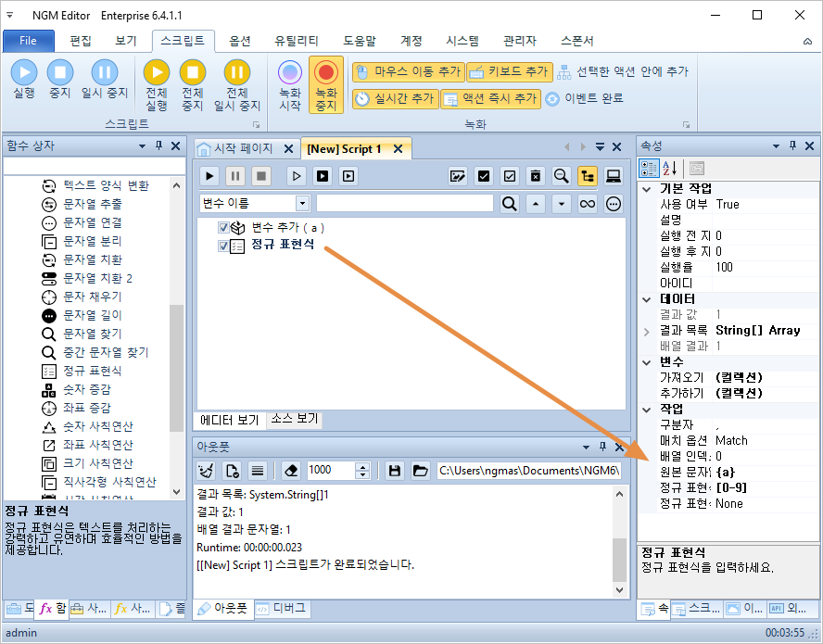Collapse the 작업 property group
This screenshot has width=823, height=644.
pos(647,410)
